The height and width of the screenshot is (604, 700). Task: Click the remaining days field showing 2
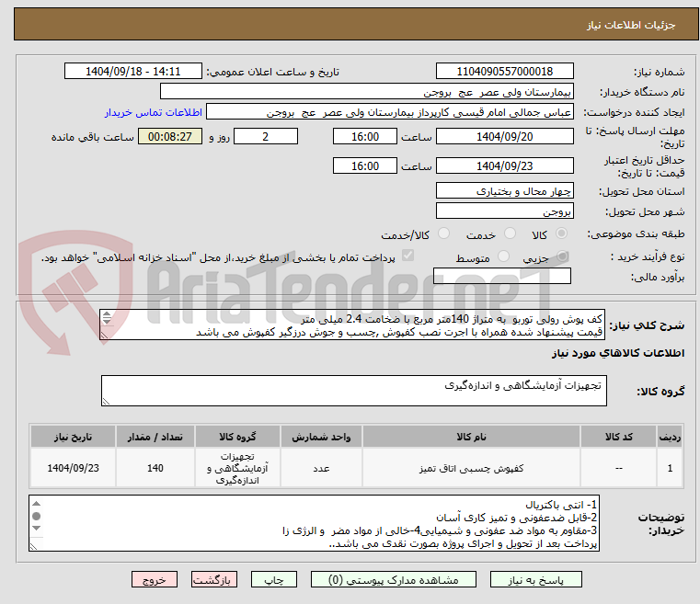[266, 136]
